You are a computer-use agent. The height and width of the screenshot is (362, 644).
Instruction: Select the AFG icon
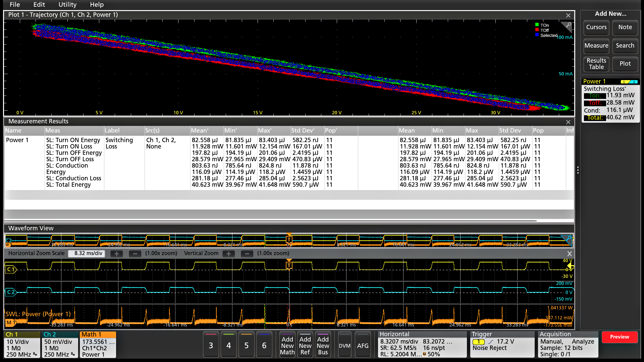coord(363,345)
